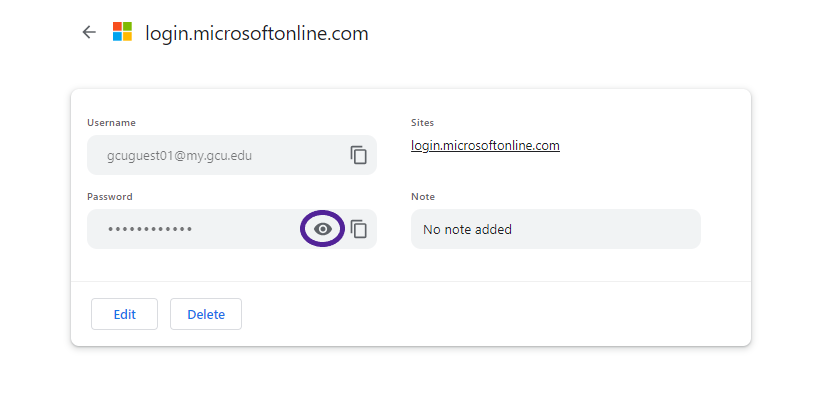The image size is (828, 395).
Task: Click the Edit button
Action: [x=125, y=314]
